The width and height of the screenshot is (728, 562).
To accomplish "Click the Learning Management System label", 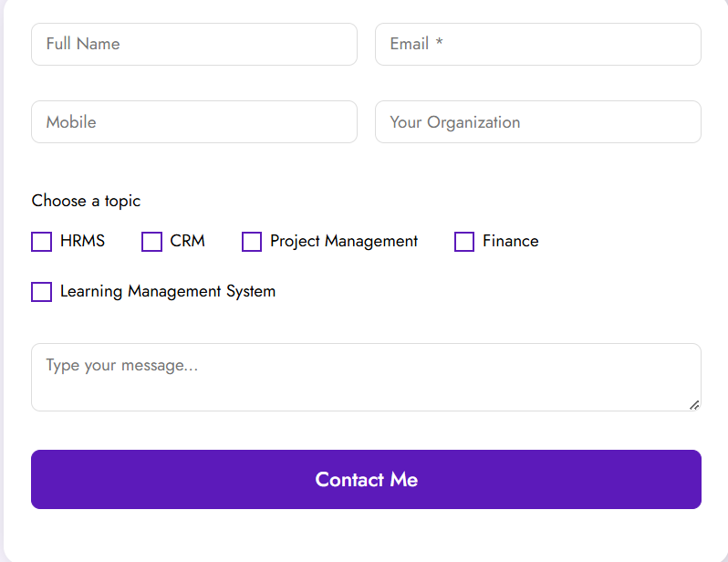I will click(x=168, y=292).
